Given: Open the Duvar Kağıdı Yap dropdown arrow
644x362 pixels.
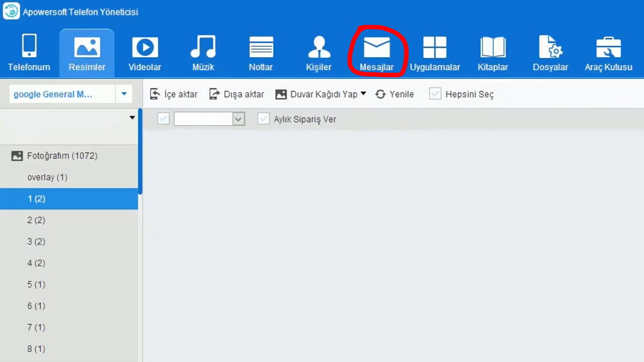Looking at the screenshot, I should [x=363, y=94].
